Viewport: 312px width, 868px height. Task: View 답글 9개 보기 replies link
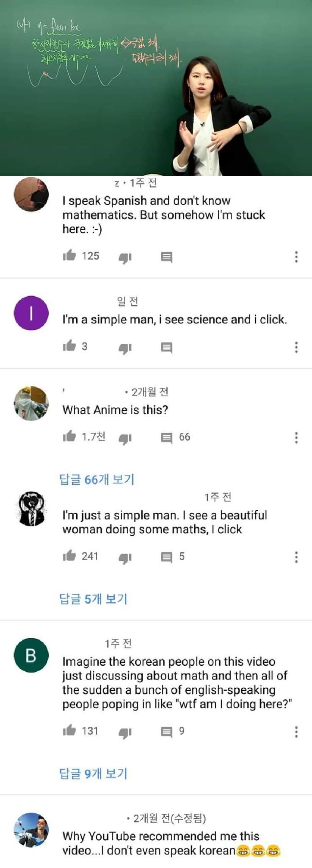[x=93, y=773]
